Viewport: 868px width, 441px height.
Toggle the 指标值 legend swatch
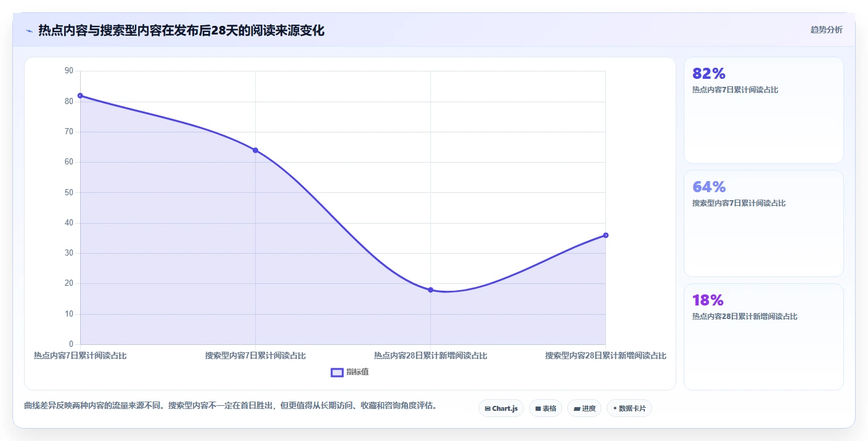pyautogui.click(x=337, y=372)
